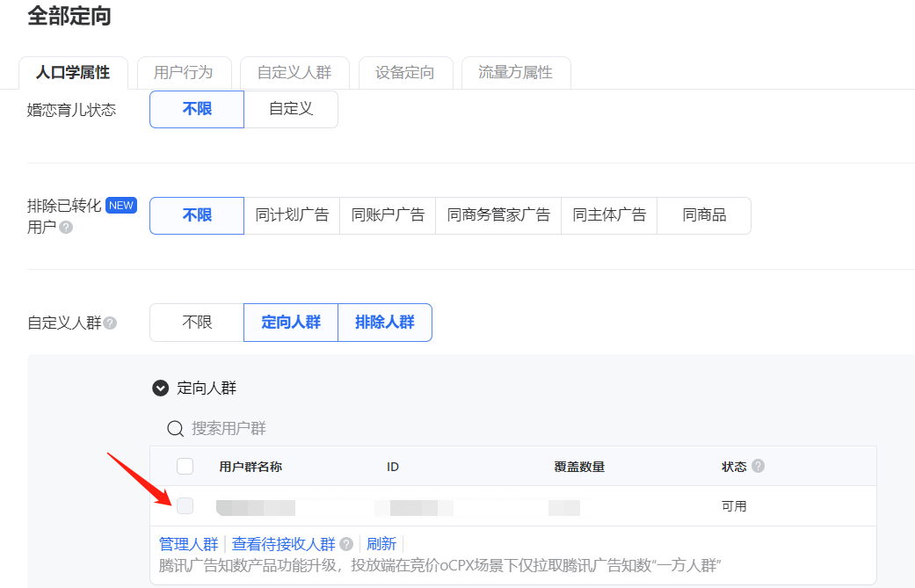Collapse the 定向人群 section chevron

click(x=161, y=388)
